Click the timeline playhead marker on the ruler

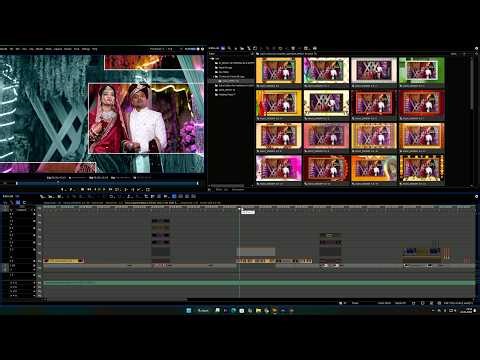239,209
